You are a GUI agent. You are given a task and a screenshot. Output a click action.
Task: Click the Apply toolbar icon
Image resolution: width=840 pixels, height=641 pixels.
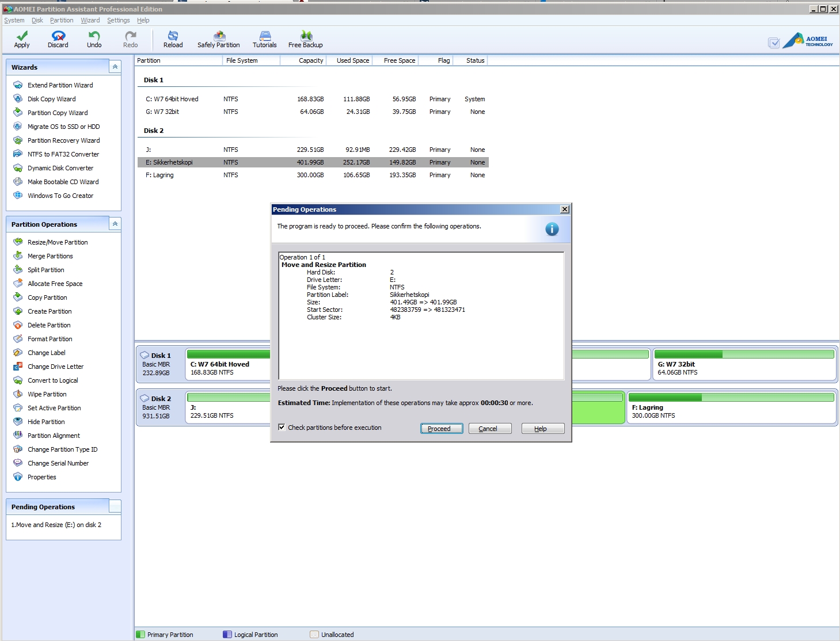[x=22, y=39]
